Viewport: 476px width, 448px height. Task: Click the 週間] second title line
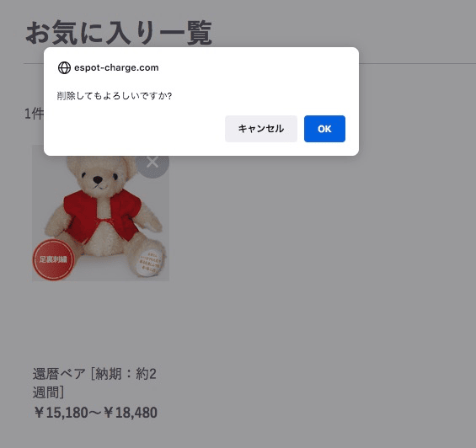48,392
